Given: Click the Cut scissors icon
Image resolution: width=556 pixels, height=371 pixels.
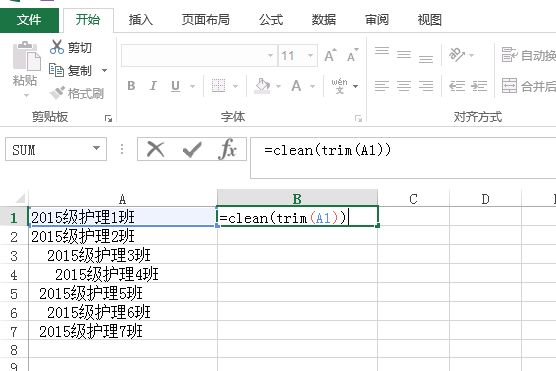Looking at the screenshot, I should [57, 47].
